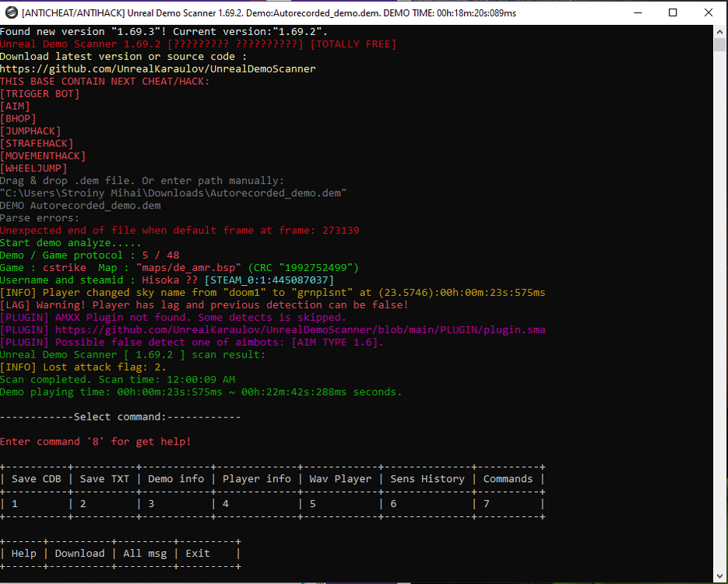Select the Player info command cell
This screenshot has width=728, height=584.
pos(257,479)
